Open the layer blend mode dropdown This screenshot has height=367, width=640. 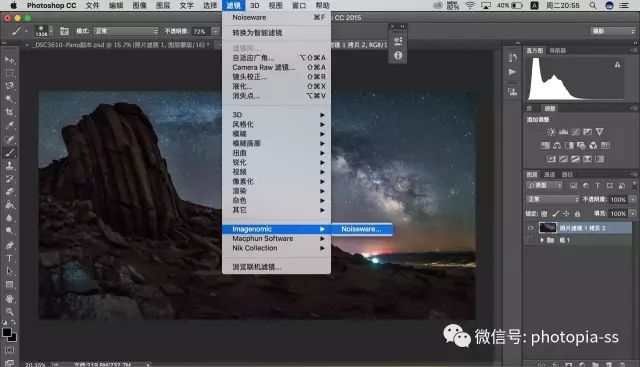553,199
